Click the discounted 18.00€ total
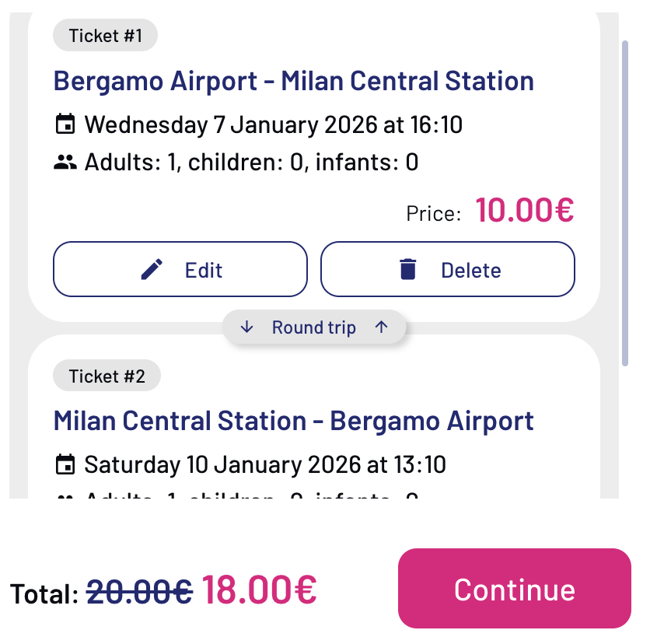The height and width of the screenshot is (644, 650). pyautogui.click(x=259, y=590)
